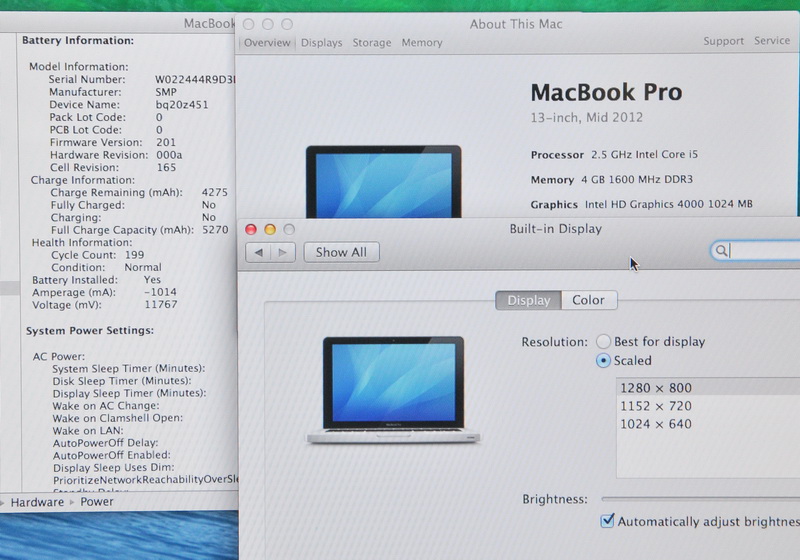Viewport: 800px width, 560px height.
Task: Click the System Power Settings heading
Action: click(90, 330)
